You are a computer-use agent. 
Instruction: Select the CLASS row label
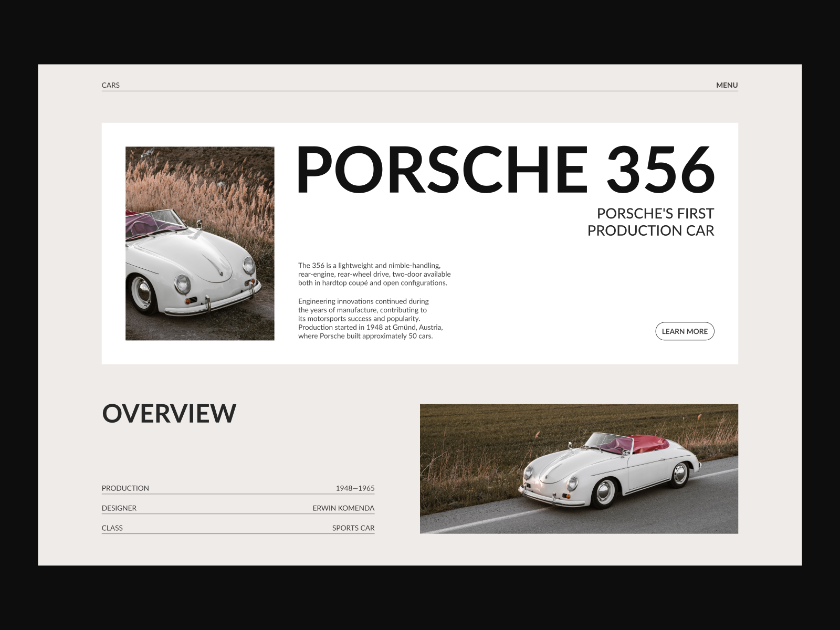tap(112, 528)
